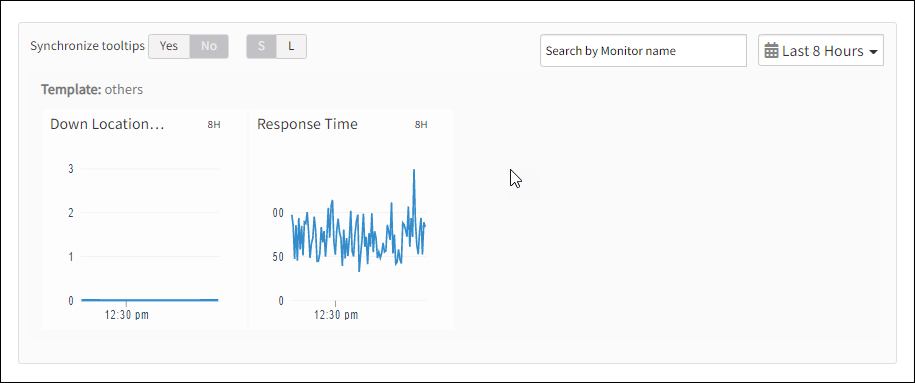Click the Synchronize tooltips label

(88, 46)
